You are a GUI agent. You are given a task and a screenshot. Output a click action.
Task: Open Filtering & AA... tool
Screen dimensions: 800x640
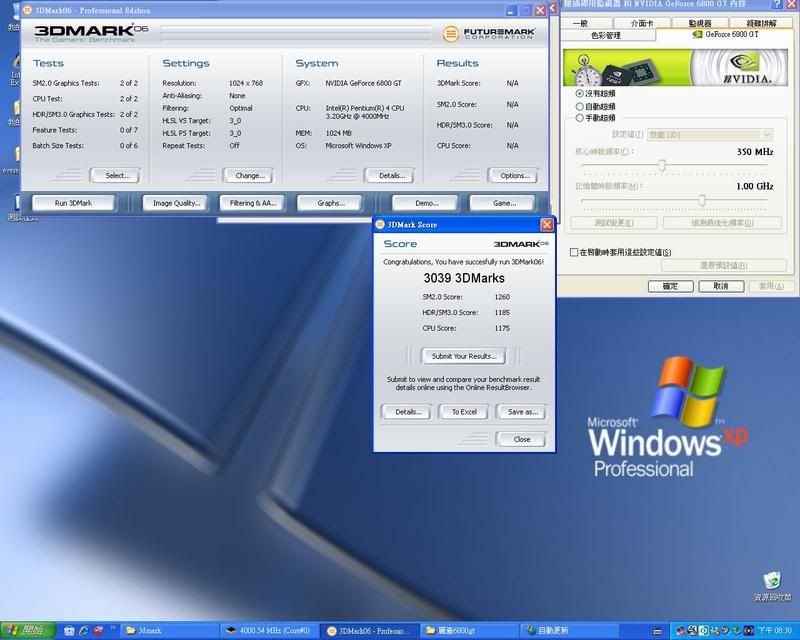click(252, 203)
